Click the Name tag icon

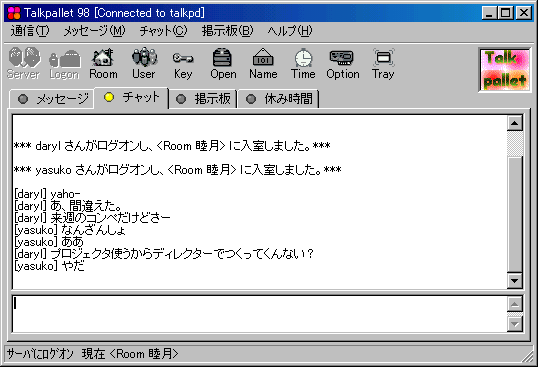click(x=263, y=63)
